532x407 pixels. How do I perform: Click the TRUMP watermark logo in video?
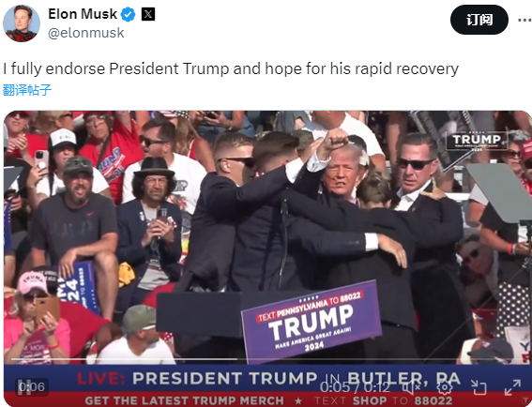pyautogui.click(x=477, y=140)
